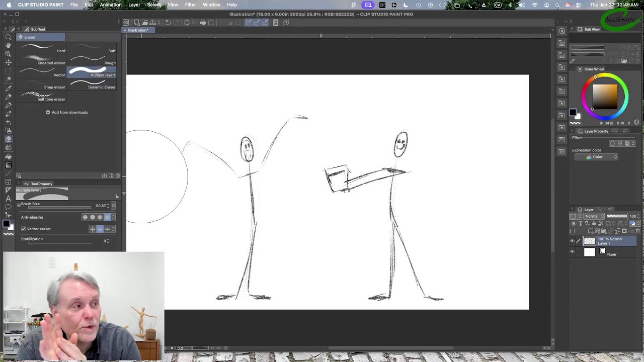Open the Filter menu
644x362 pixels.
point(190,5)
